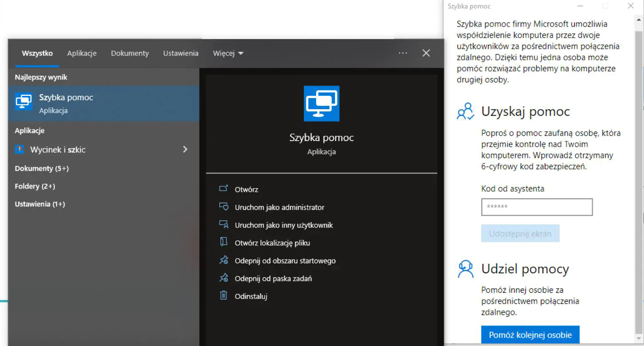Focus the Kod od asystenta input field
Screen dimensions: 644x346
point(537,207)
